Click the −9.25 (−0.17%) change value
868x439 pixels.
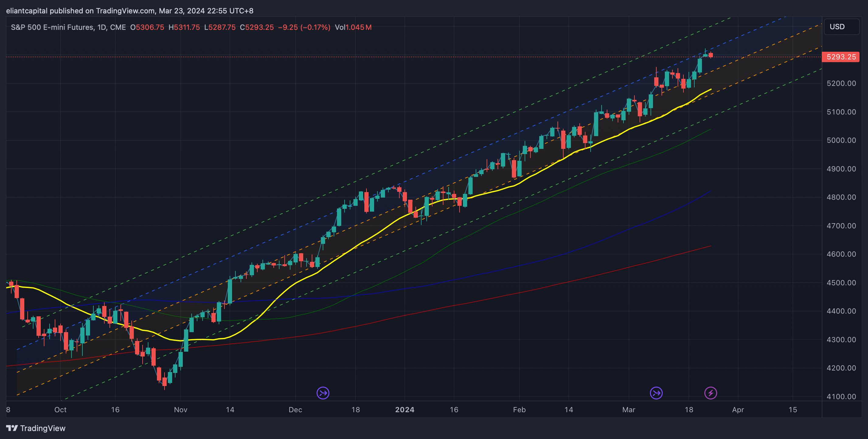[304, 27]
